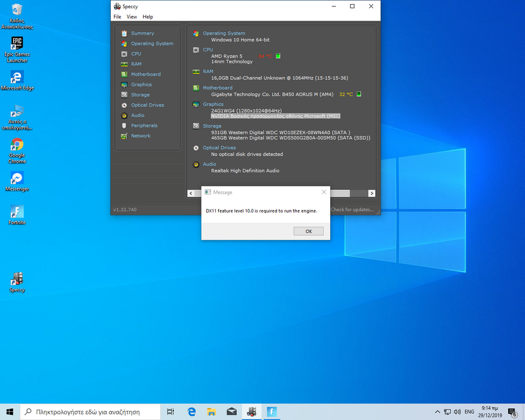Click the AMD Ryzen 5 text
525x420 pixels.
[x=227, y=56]
